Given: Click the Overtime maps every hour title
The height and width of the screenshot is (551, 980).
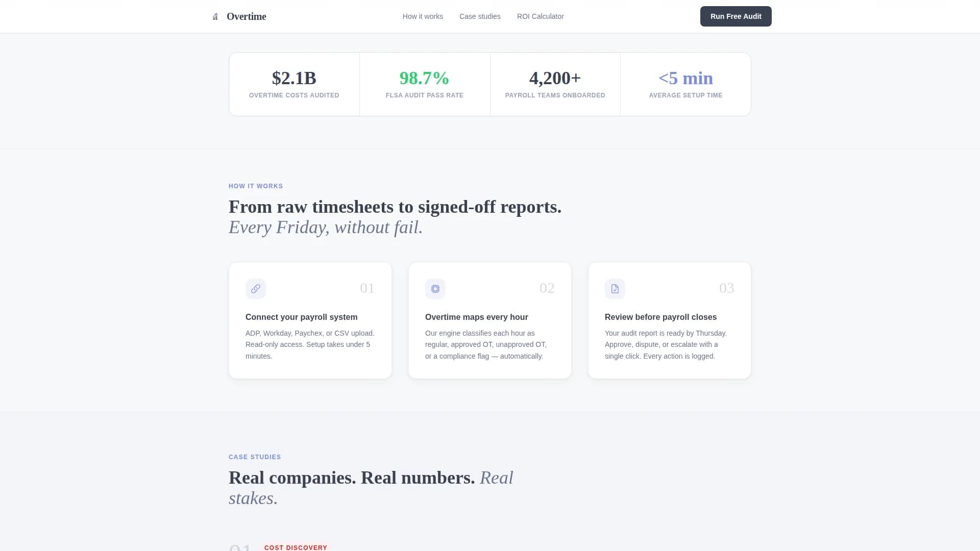Looking at the screenshot, I should (x=476, y=317).
